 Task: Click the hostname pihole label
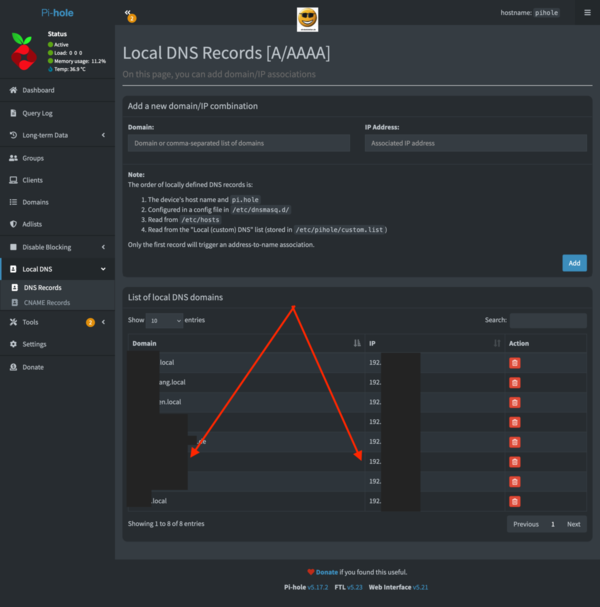546,13
